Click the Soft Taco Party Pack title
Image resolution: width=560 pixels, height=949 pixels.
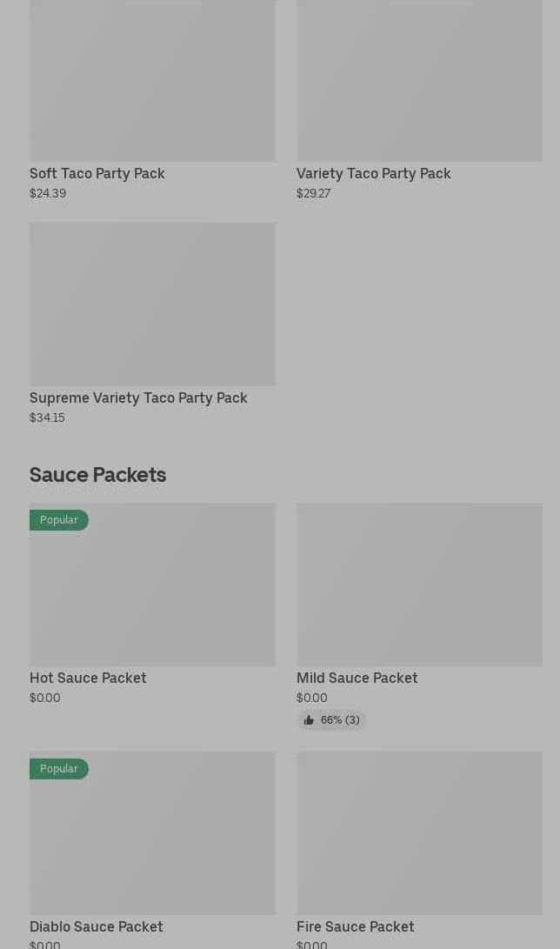97,173
